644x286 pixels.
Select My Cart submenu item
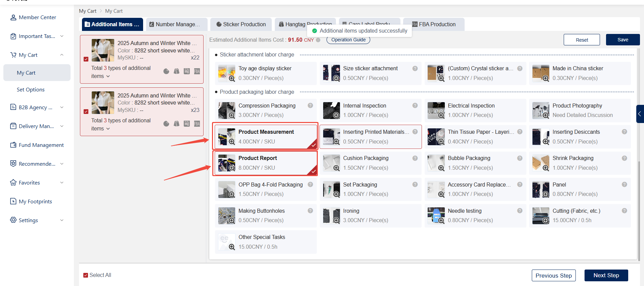pos(37,73)
